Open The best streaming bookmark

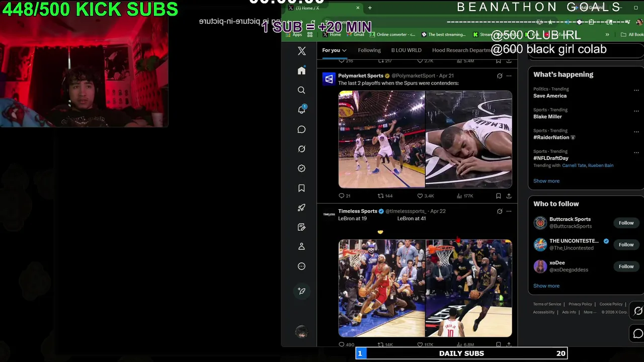[x=443, y=35]
